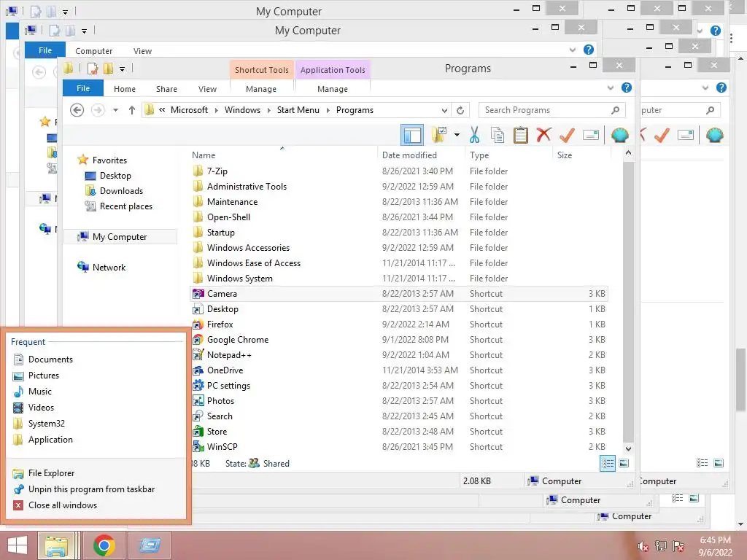Viewport: 747px width, 560px height.
Task: Refresh the Programs folder
Action: click(460, 111)
